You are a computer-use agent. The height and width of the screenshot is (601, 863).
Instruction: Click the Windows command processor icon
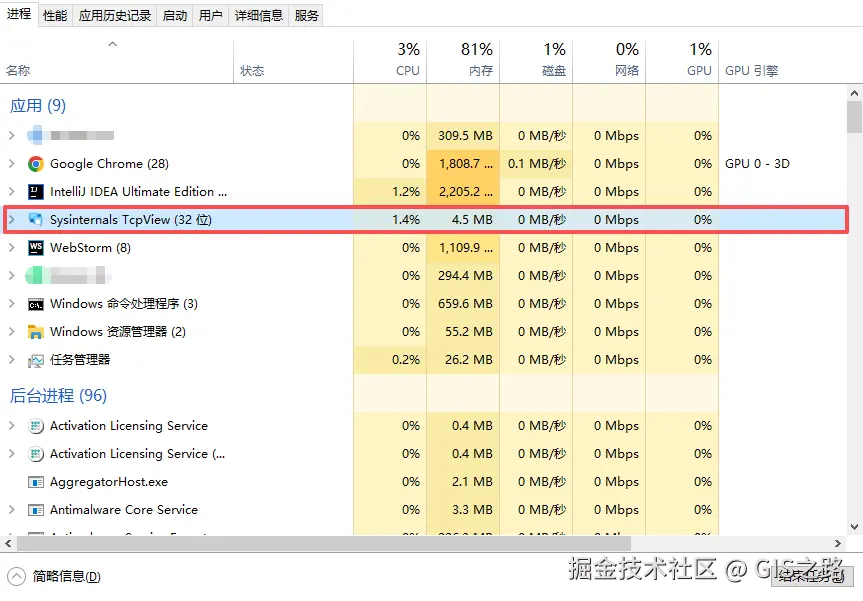[36, 304]
